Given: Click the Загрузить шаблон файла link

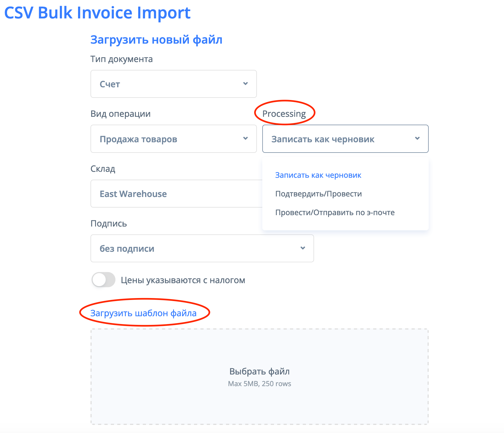Looking at the screenshot, I should click(x=143, y=313).
